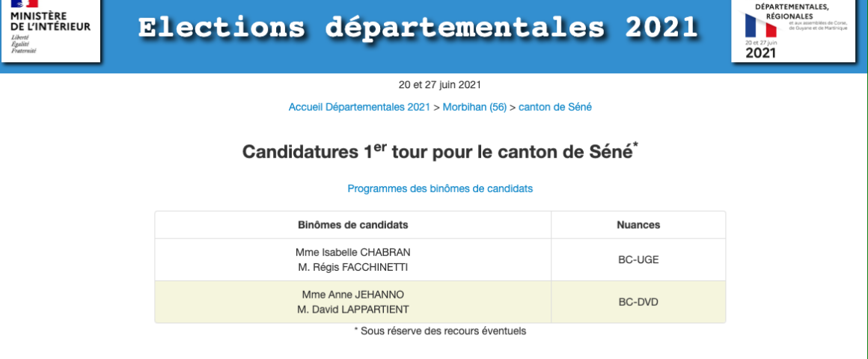
Task: Select candidate Mme Isabelle CHABRAN
Action: pos(353,252)
